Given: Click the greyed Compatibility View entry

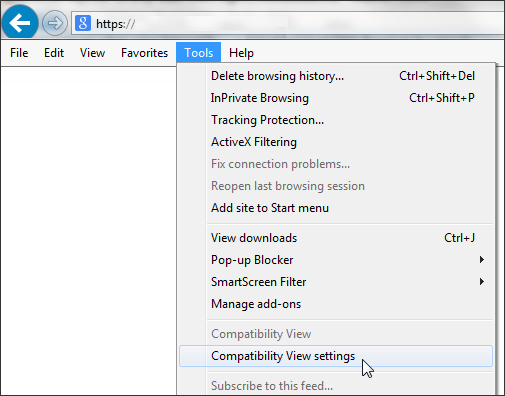Looking at the screenshot, I should pos(336,334).
